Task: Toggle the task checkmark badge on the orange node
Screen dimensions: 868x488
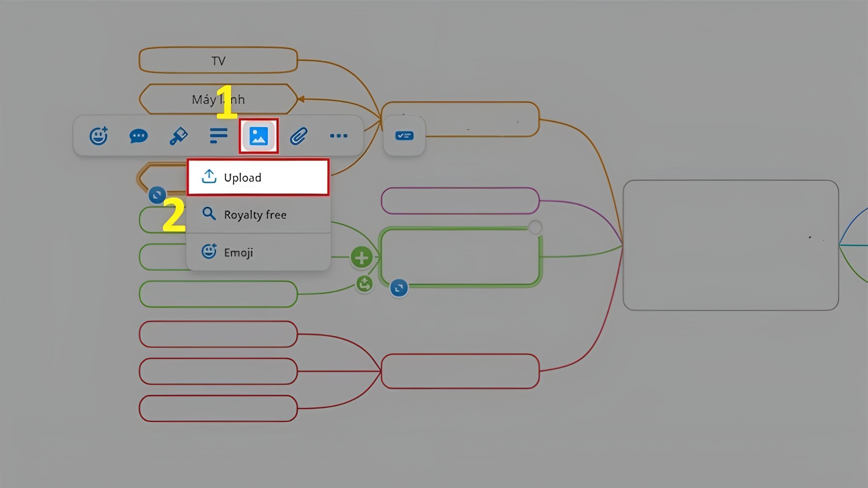Action: click(405, 135)
